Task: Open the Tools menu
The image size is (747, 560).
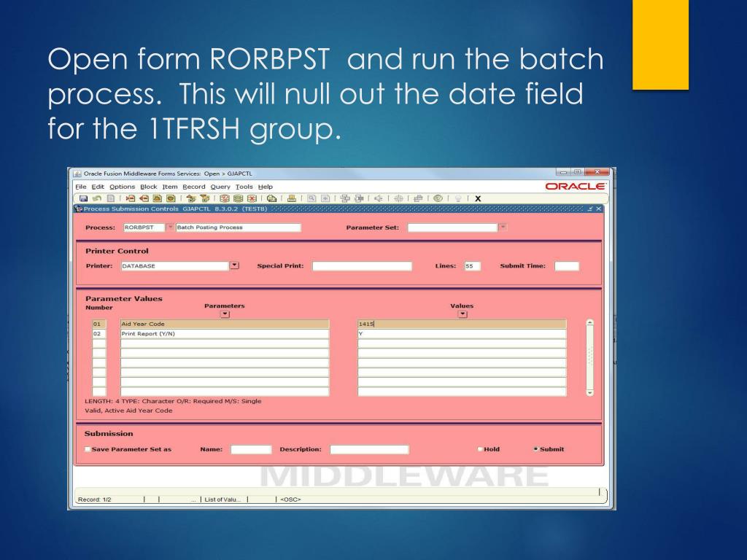Action: [x=244, y=187]
